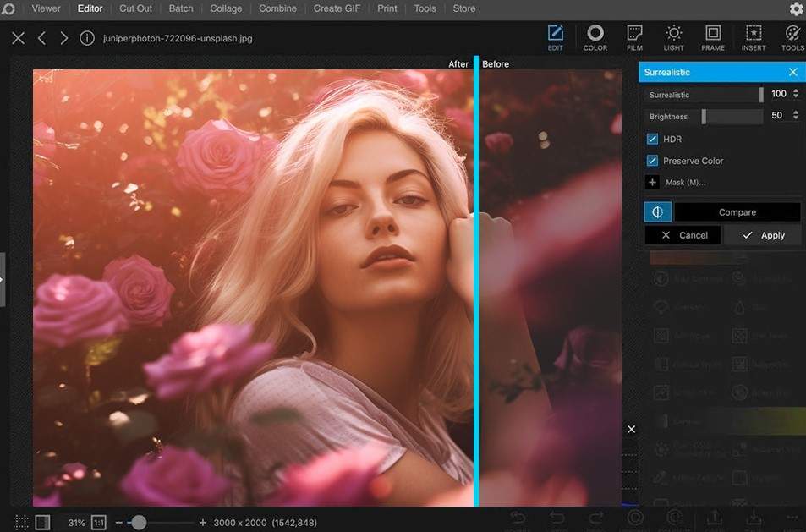Open the INSERT panel icon
This screenshot has width=806, height=532.
pyautogui.click(x=754, y=38)
